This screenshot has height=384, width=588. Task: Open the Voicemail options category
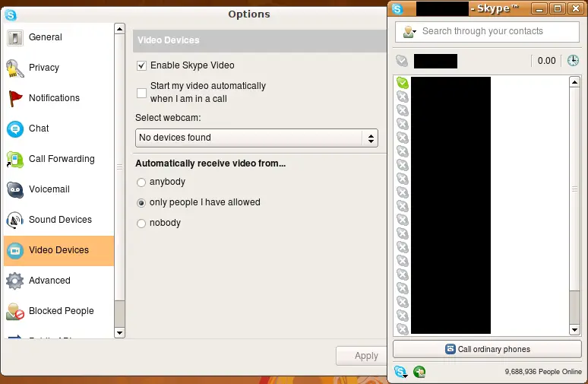(58, 189)
